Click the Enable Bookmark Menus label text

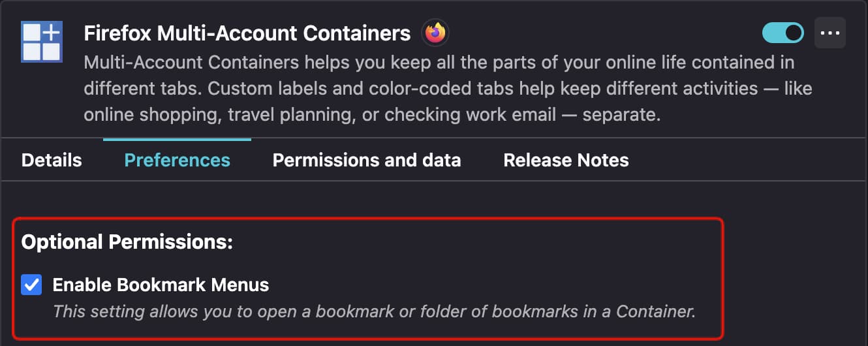click(161, 285)
